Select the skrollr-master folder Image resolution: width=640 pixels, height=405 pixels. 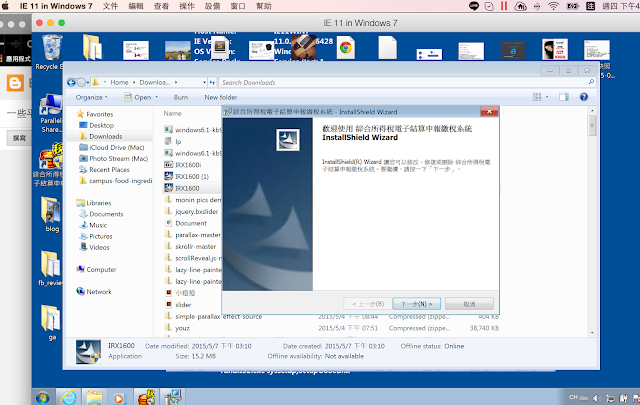192,247
